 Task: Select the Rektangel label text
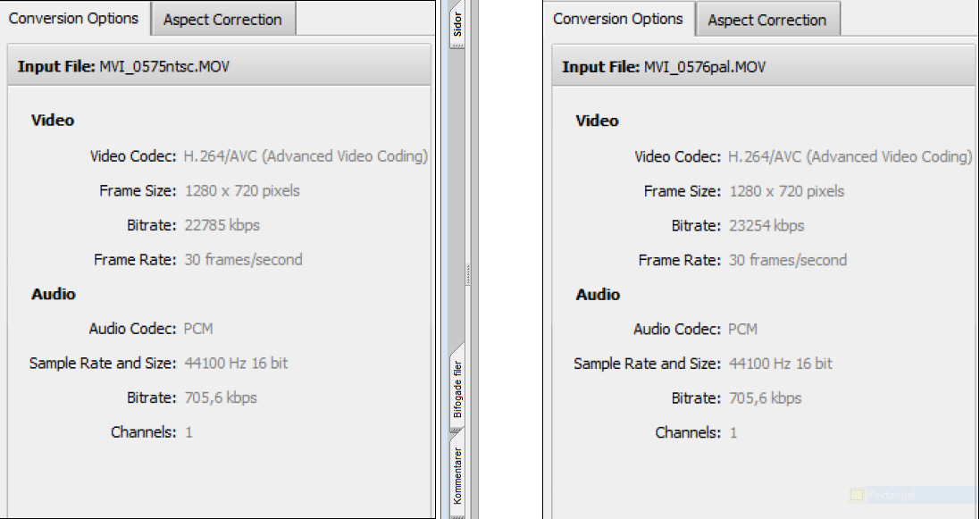[x=892, y=495]
